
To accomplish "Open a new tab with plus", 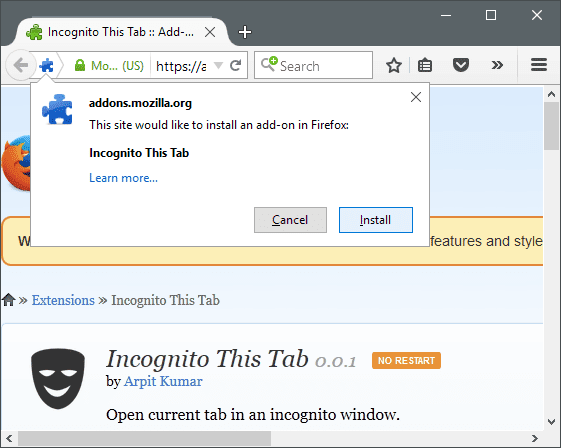I will [245, 32].
